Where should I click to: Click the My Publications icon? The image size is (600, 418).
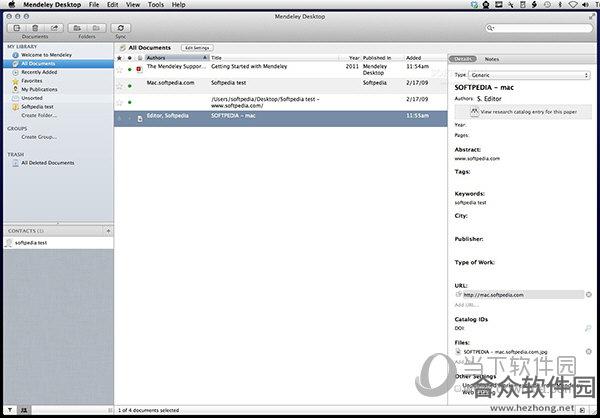tap(15, 90)
